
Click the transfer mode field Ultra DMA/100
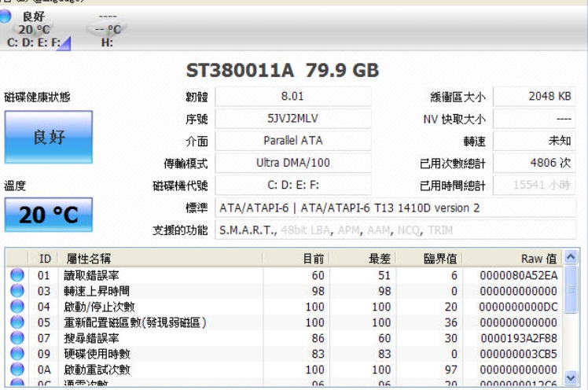(x=293, y=163)
